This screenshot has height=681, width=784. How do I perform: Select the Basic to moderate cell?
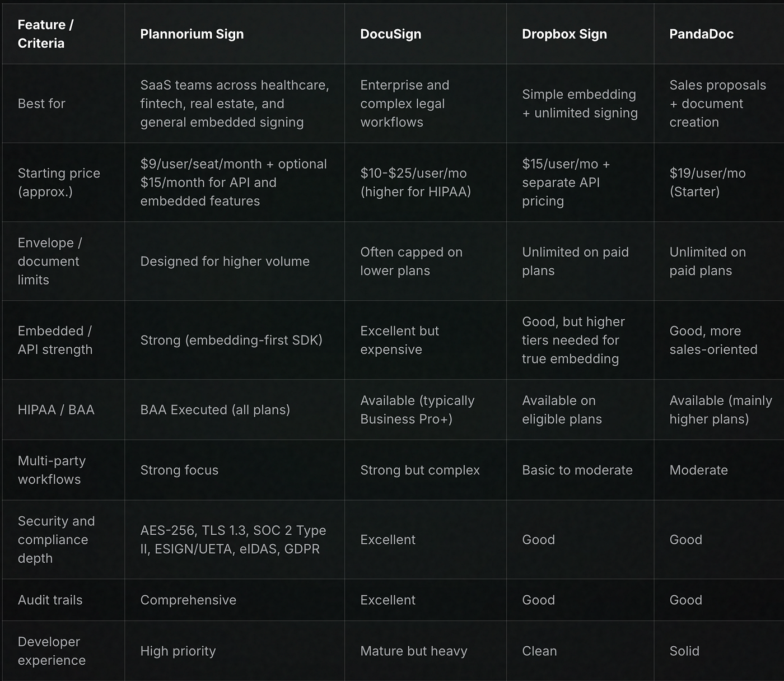tap(577, 470)
